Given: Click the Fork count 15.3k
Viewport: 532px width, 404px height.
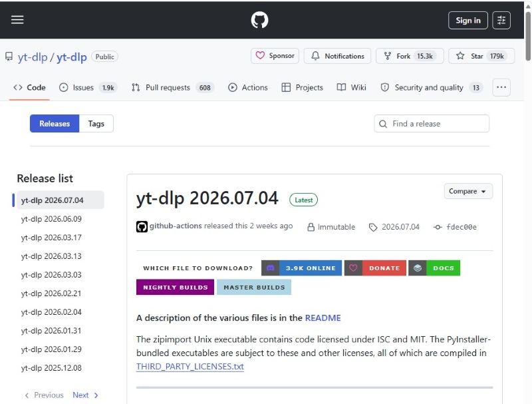Looking at the screenshot, I should point(425,56).
